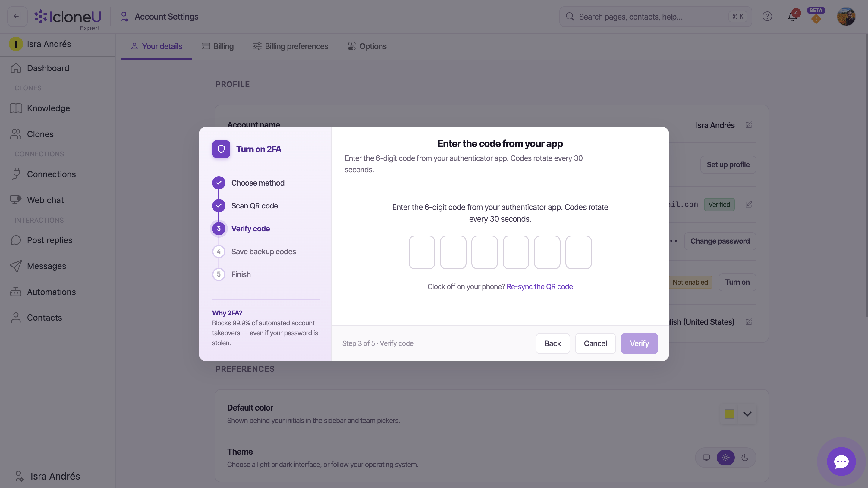The width and height of the screenshot is (868, 488).
Task: Click the first digit code input box
Action: [x=422, y=253]
